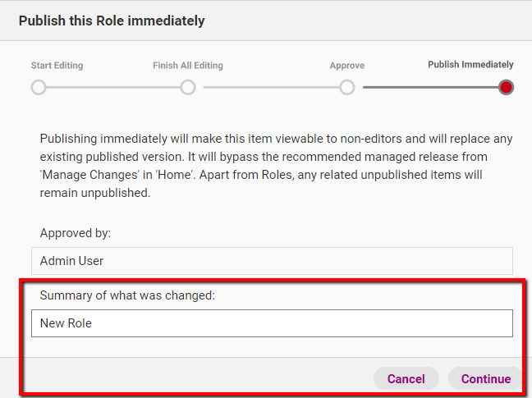This screenshot has height=398, width=532.
Task: Click progress line between Start and Finish Editing
Action: click(113, 88)
